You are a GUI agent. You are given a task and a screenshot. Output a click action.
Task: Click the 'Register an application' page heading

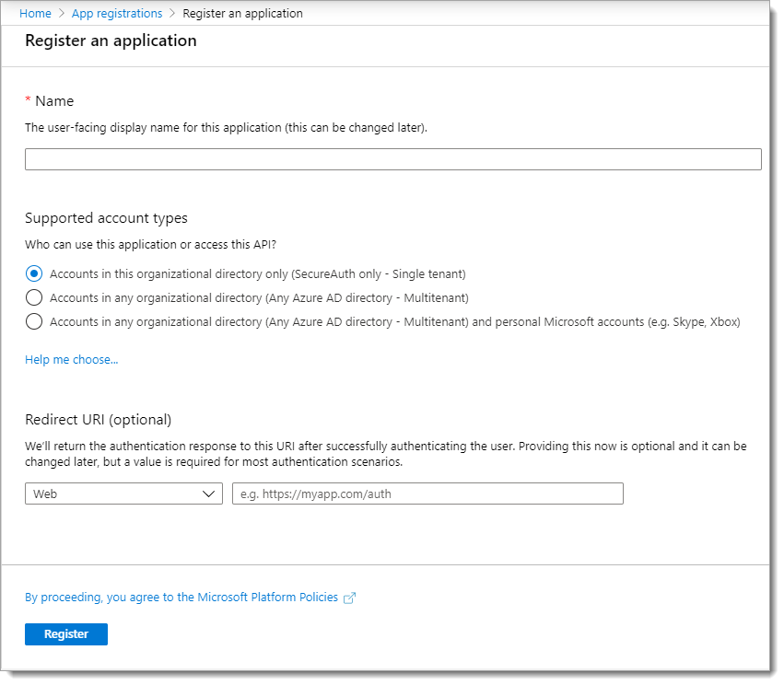tap(111, 41)
